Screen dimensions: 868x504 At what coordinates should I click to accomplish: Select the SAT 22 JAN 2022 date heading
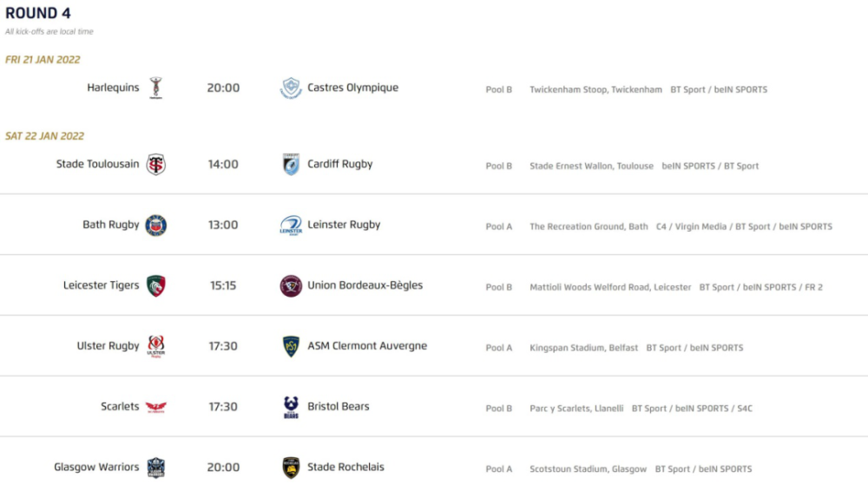[x=45, y=136]
